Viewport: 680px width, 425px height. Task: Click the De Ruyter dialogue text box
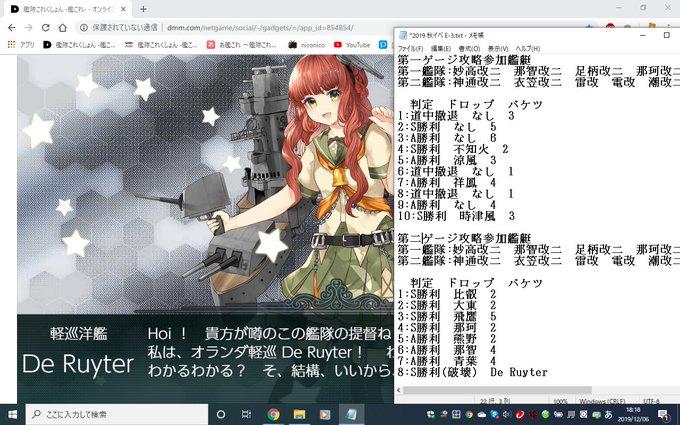(269, 352)
